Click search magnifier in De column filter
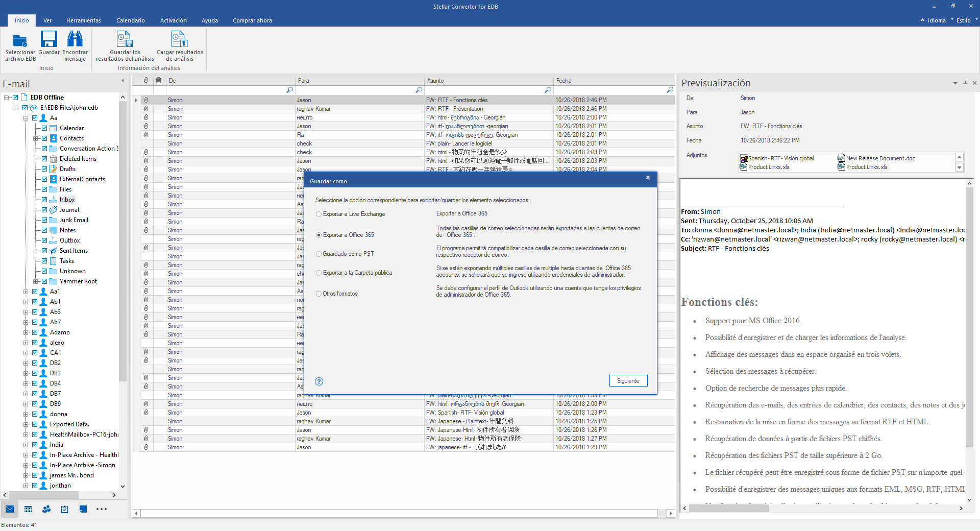Screen dimensions: 980x531 click(x=289, y=90)
